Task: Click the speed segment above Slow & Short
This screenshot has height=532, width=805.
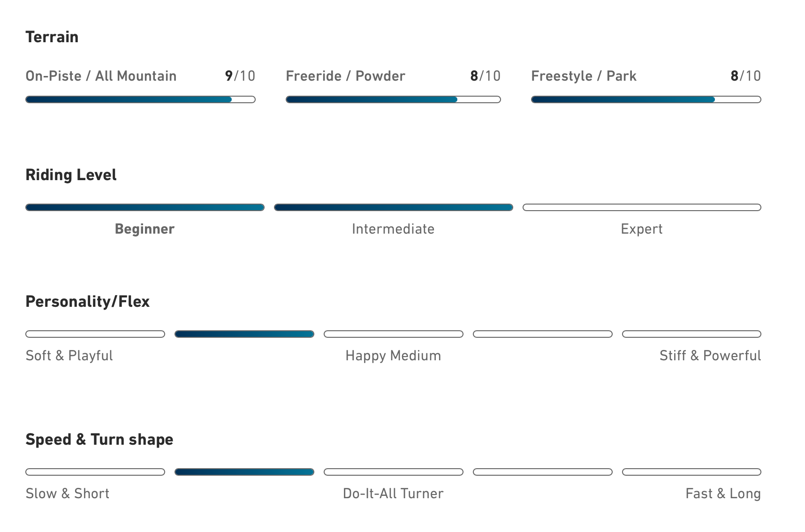Action: [95, 472]
